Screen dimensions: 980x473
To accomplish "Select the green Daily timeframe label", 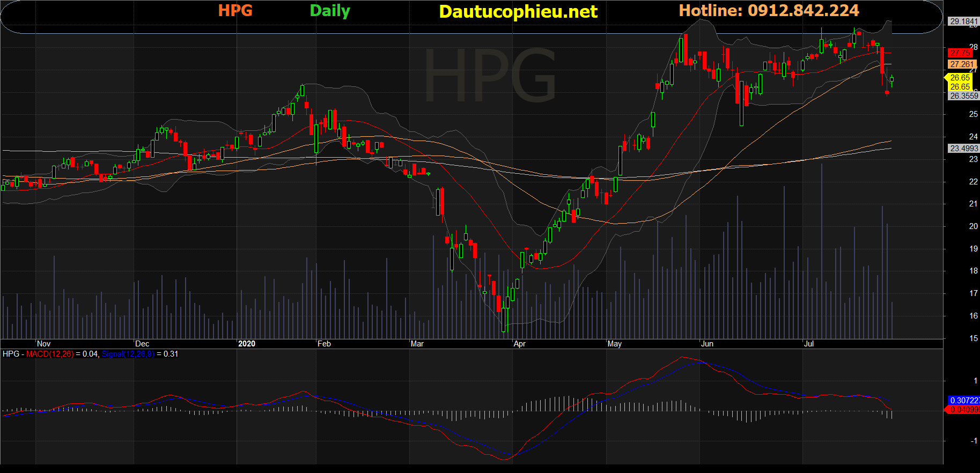I will click(x=330, y=11).
